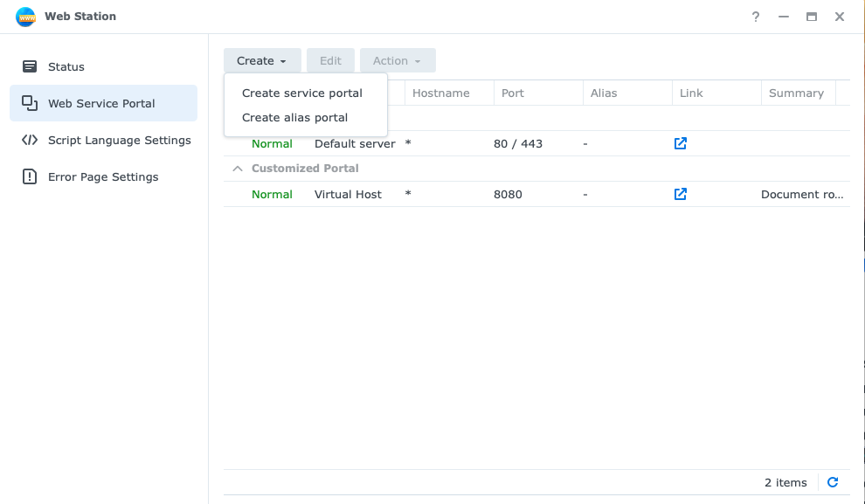Click the Hostname column header
Viewport: 865px width, 504px height.
pyautogui.click(x=441, y=93)
